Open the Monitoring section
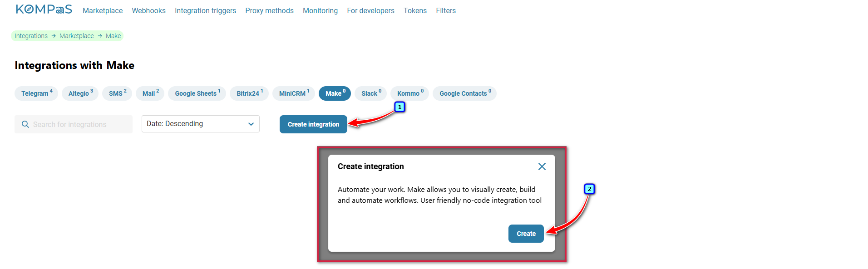The height and width of the screenshot is (269, 868). [320, 10]
